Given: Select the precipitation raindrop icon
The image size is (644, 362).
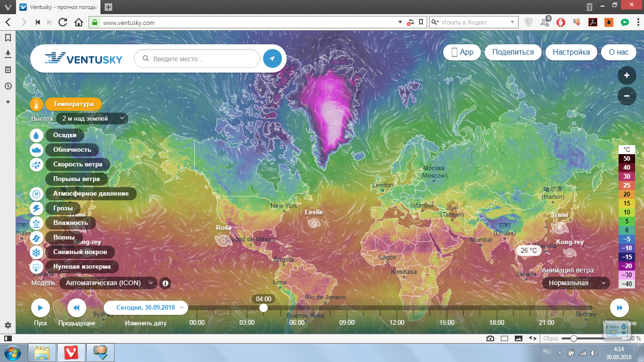Looking at the screenshot, I should tap(37, 135).
